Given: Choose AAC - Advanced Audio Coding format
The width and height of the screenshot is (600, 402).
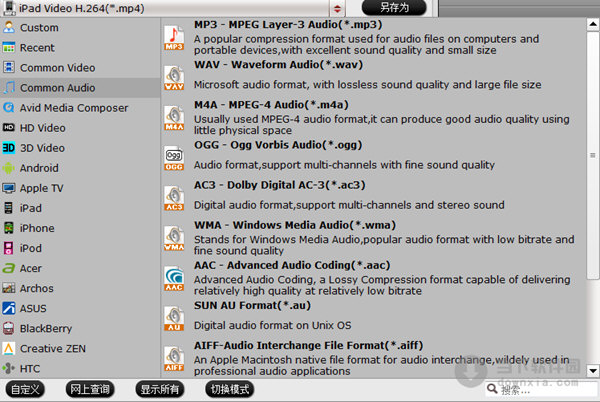Looking at the screenshot, I should (373, 278).
